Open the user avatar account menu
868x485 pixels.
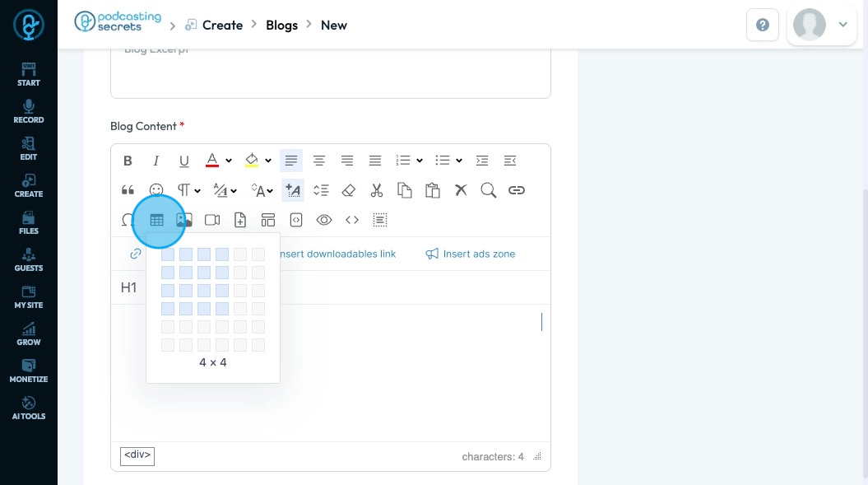(x=819, y=25)
